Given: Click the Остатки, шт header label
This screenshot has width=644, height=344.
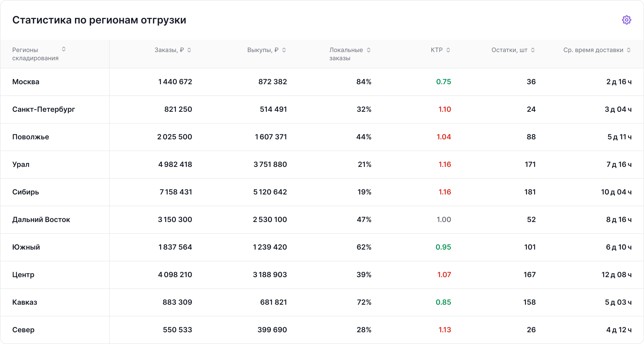Looking at the screenshot, I should [509, 50].
